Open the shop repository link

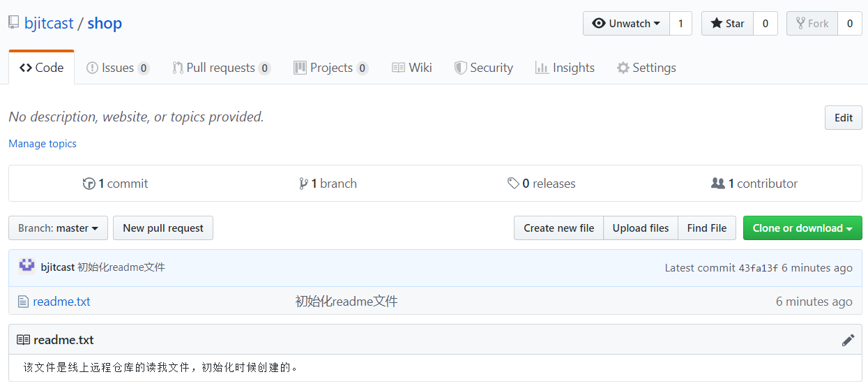(x=105, y=23)
